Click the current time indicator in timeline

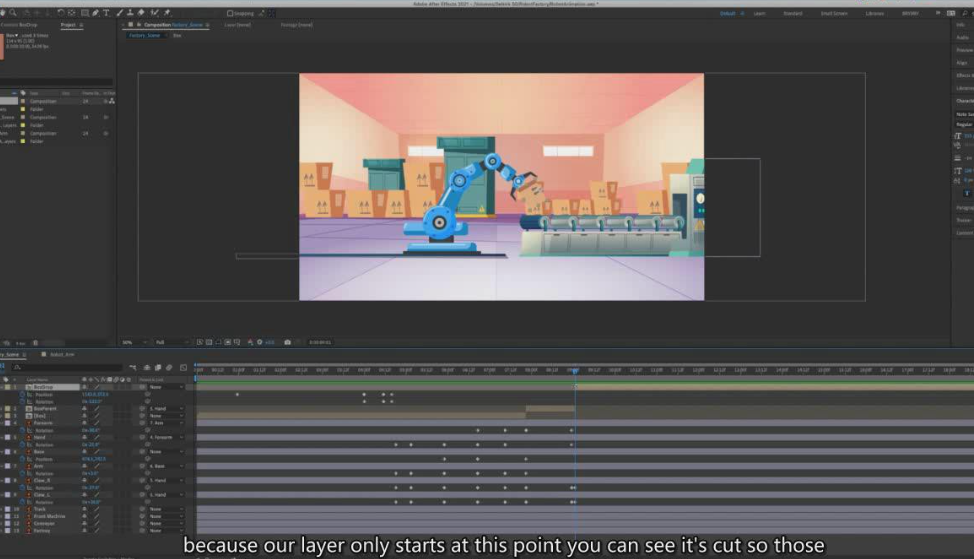575,370
